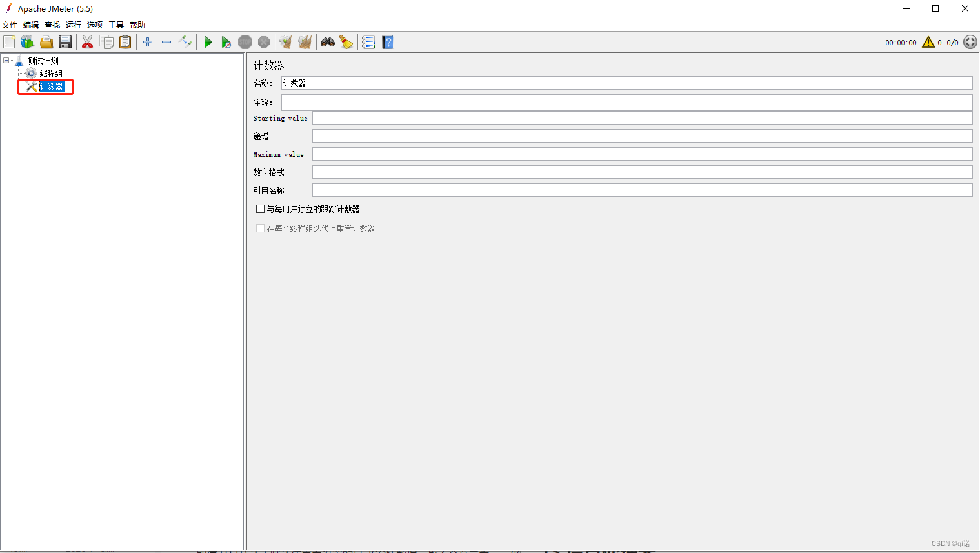Click the Open file folder icon
980x553 pixels.
[46, 42]
